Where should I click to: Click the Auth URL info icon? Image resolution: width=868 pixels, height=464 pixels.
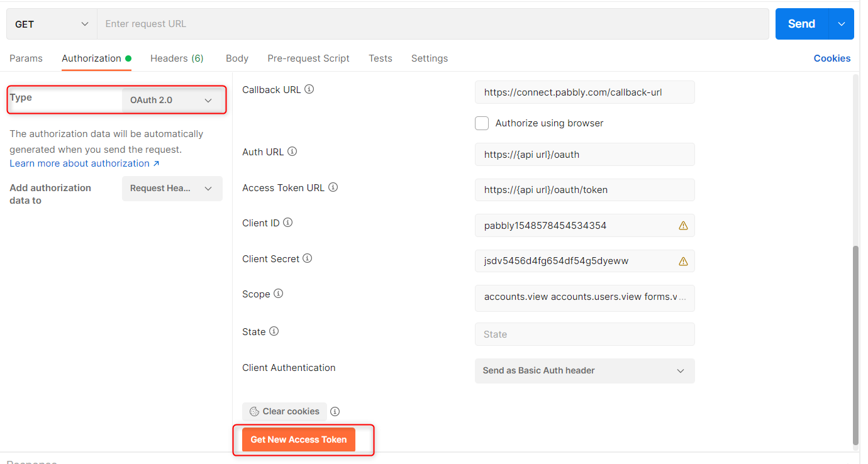292,152
